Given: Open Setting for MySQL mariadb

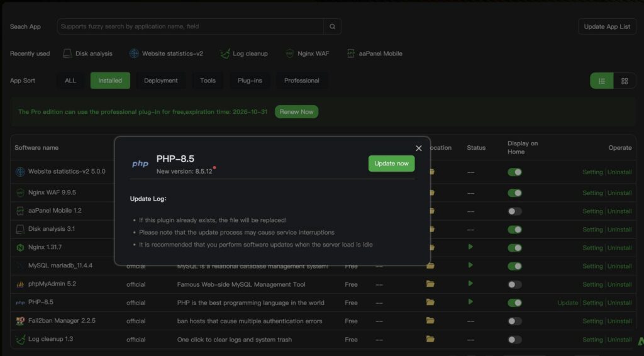Looking at the screenshot, I should 592,266.
